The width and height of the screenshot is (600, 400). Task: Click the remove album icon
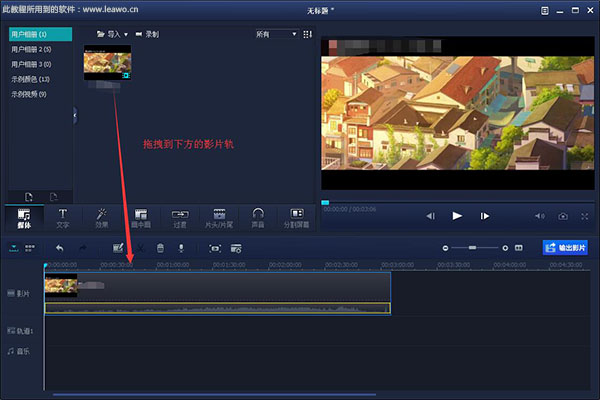click(x=54, y=197)
